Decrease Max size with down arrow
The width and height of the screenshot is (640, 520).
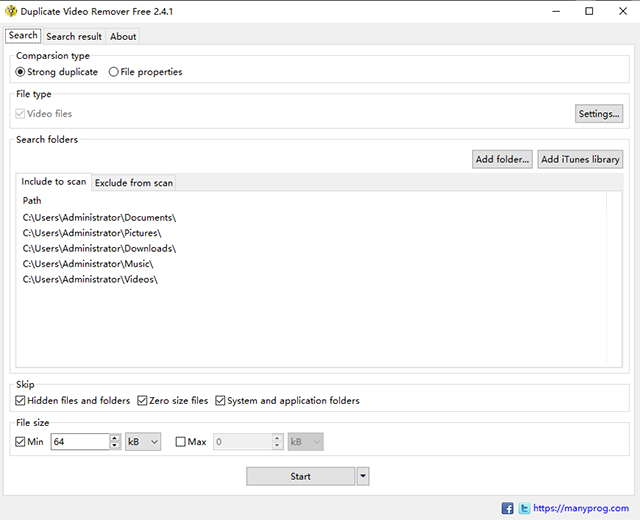click(277, 446)
